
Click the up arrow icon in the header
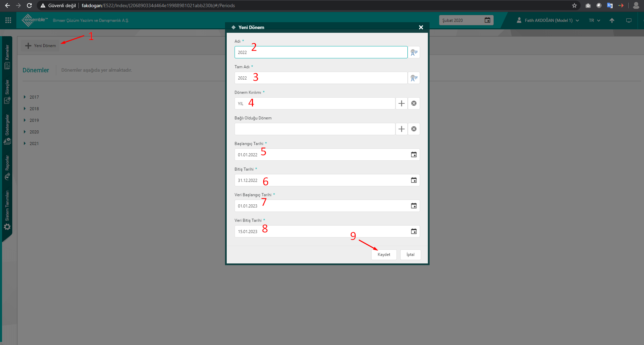click(x=612, y=20)
